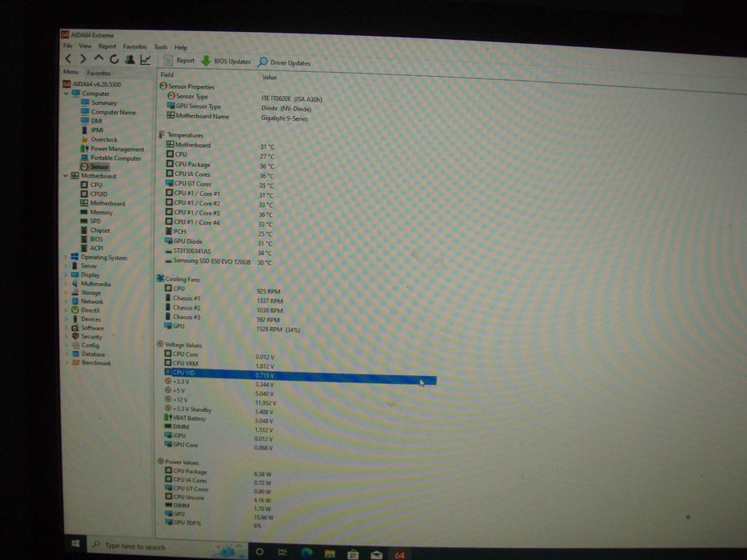Select DMI tree item
Screen dimensions: 747x560
(x=91, y=121)
